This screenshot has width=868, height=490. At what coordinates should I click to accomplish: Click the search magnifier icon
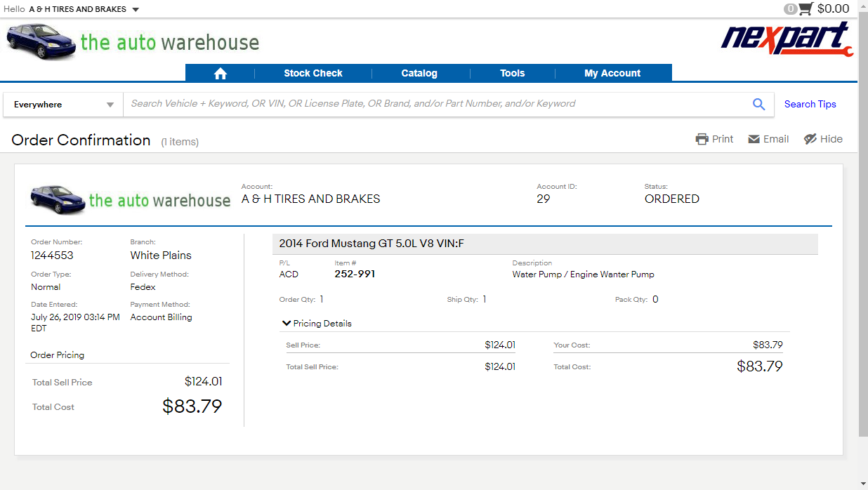pyautogui.click(x=758, y=104)
